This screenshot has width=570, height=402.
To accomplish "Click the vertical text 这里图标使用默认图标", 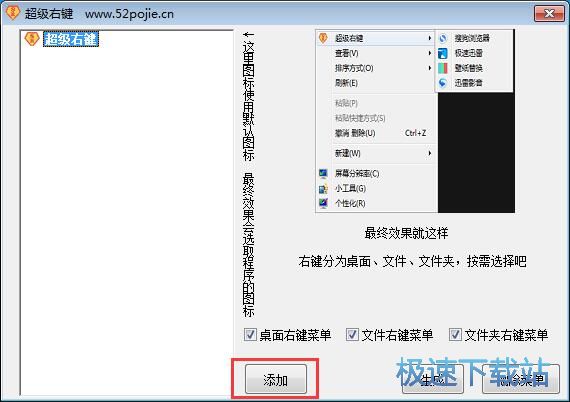I will click(x=249, y=101).
